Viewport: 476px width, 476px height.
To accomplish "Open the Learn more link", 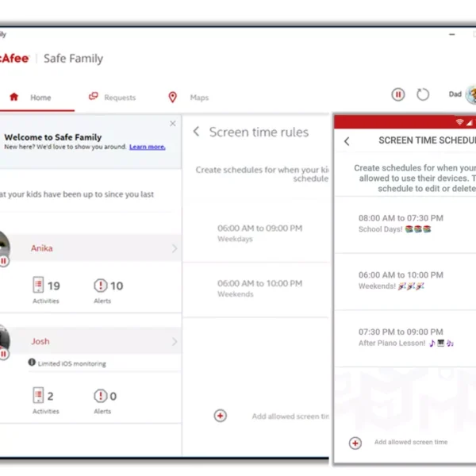I will (148, 147).
